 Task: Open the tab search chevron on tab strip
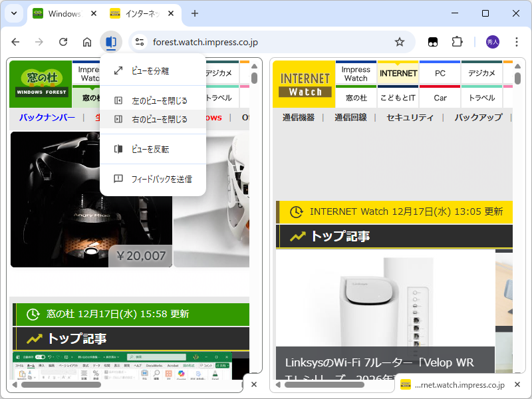[13, 13]
